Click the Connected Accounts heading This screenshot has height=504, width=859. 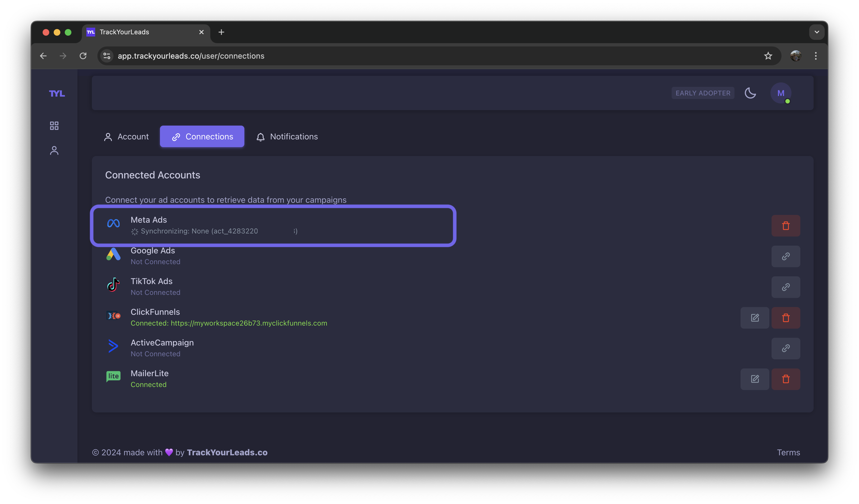point(152,175)
